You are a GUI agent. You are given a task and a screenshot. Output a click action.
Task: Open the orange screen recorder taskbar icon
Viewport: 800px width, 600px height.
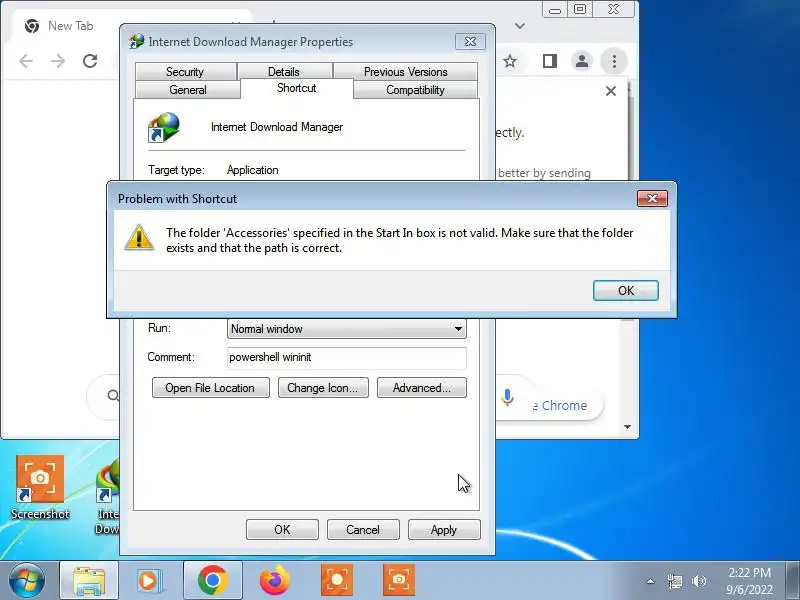[x=337, y=580]
